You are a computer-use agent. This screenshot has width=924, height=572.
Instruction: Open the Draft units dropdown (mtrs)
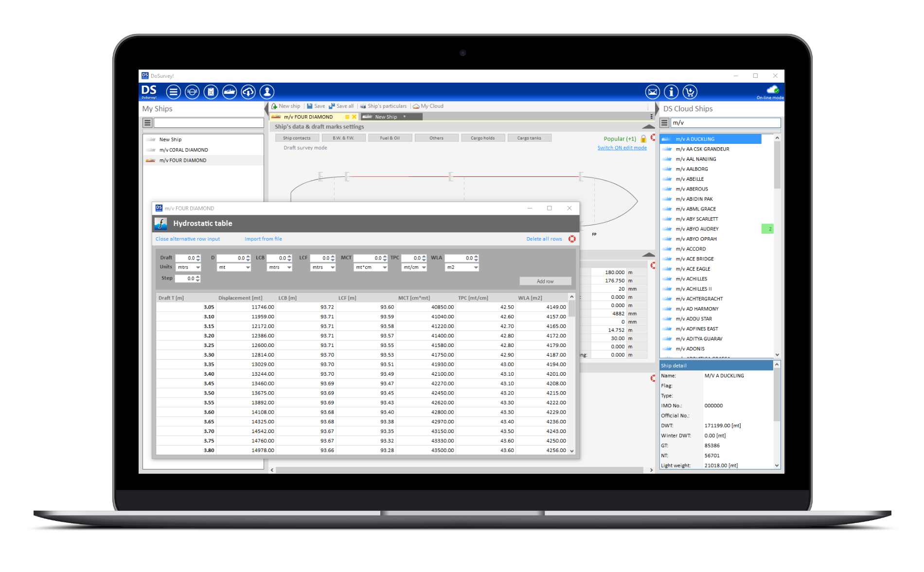188,267
